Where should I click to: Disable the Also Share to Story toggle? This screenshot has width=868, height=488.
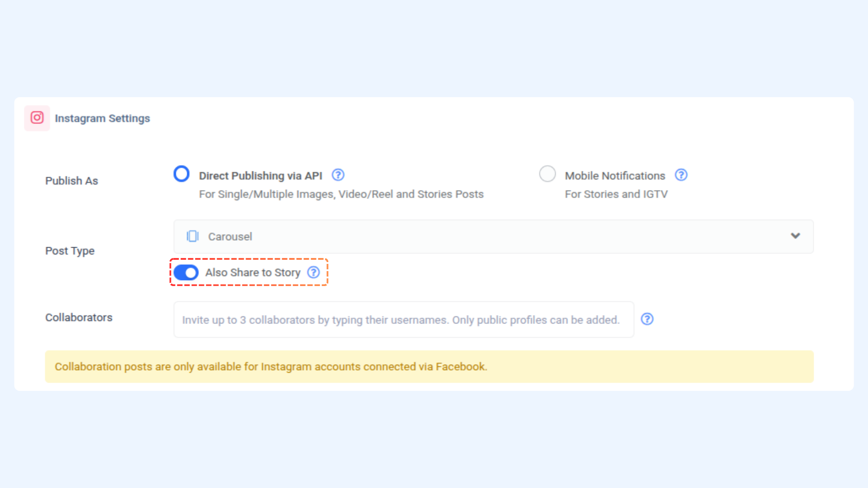tap(186, 272)
